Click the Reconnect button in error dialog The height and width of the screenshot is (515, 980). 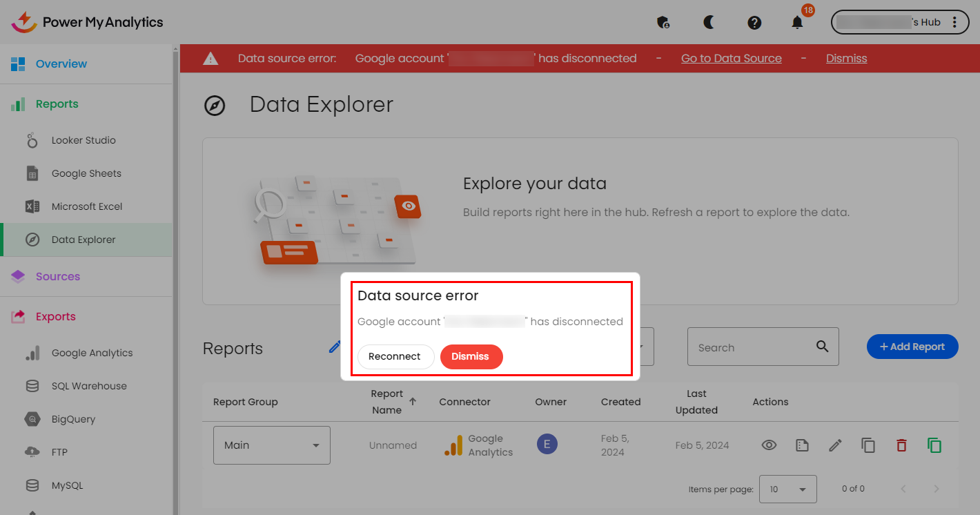pyautogui.click(x=395, y=356)
